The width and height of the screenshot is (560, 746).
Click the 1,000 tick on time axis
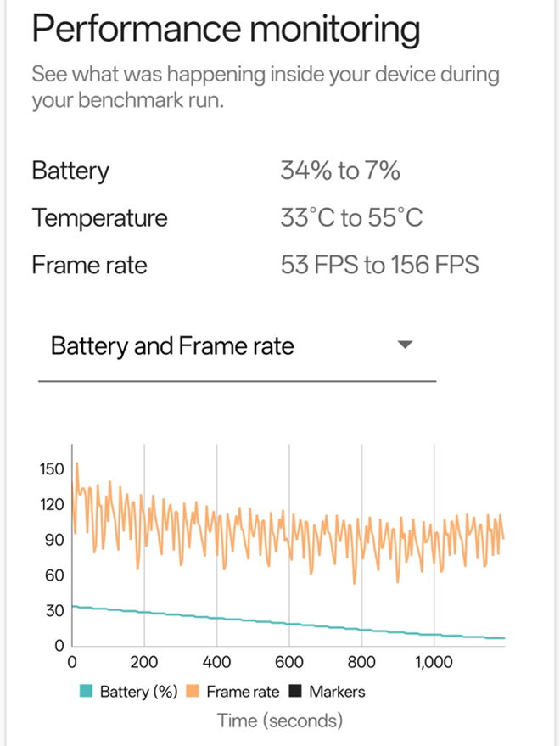point(434,663)
